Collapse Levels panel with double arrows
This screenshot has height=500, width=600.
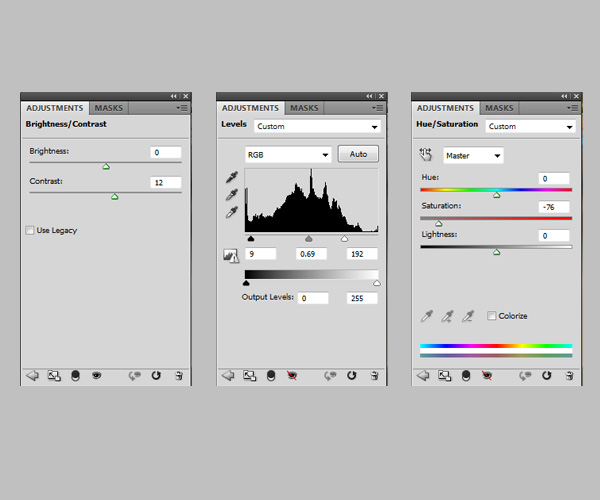370,96
